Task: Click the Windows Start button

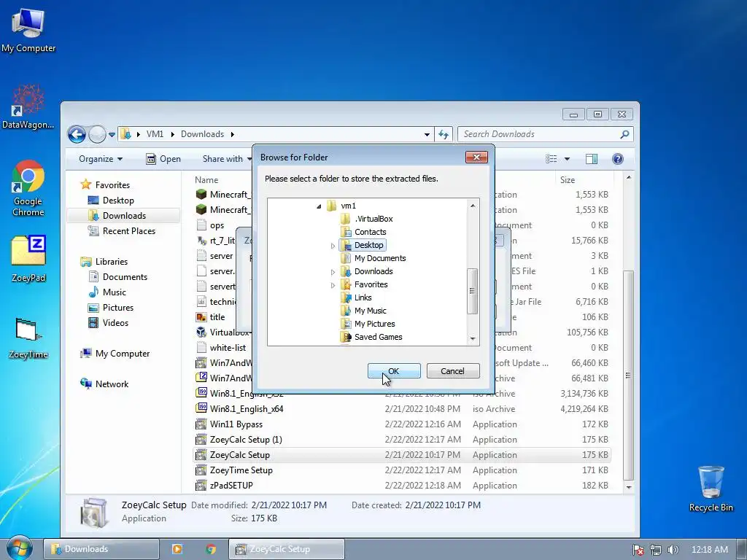Action: [19, 548]
